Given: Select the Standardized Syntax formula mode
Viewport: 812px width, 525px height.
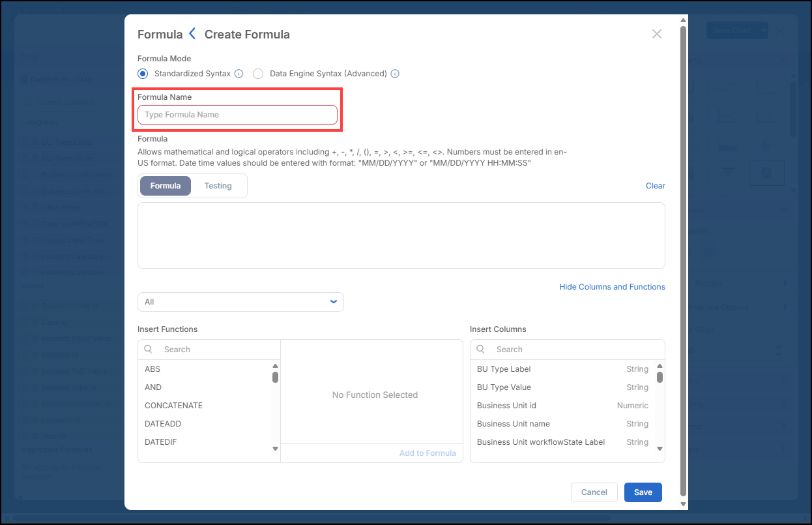Looking at the screenshot, I should (143, 74).
